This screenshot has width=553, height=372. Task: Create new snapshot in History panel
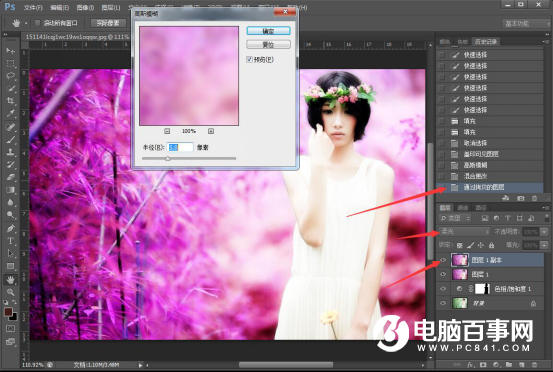521,198
